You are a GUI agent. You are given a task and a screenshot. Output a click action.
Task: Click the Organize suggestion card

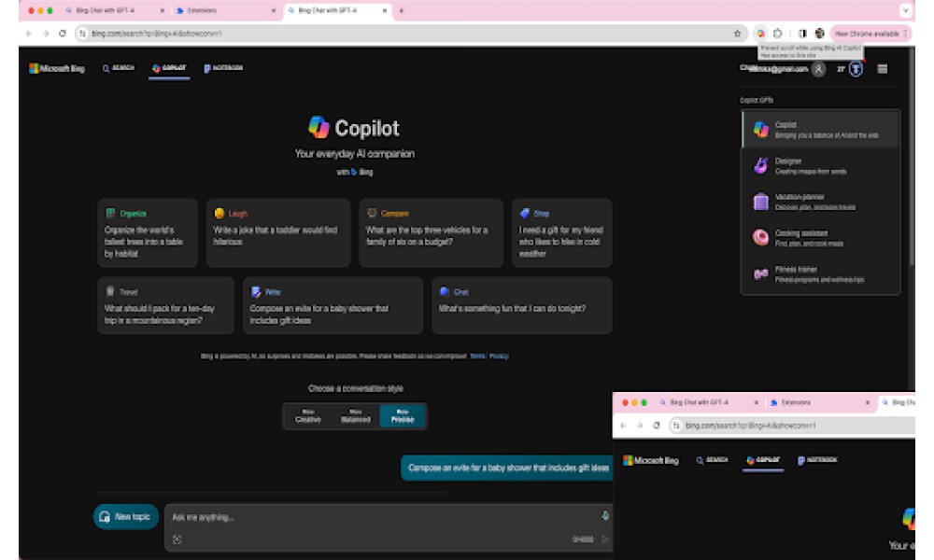click(x=148, y=232)
